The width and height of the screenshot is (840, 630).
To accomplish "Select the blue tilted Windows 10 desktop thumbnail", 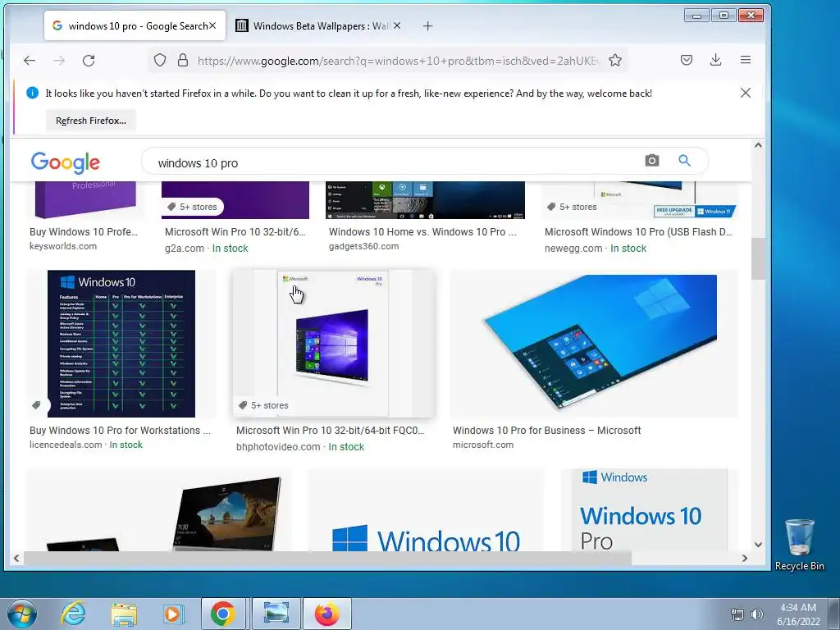I will [x=594, y=344].
